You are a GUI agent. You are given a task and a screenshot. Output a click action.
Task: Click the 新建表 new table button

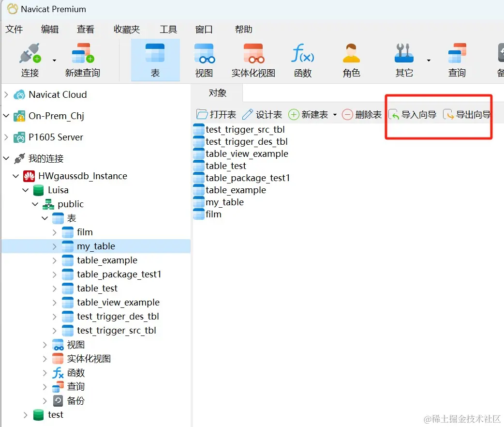coord(308,115)
